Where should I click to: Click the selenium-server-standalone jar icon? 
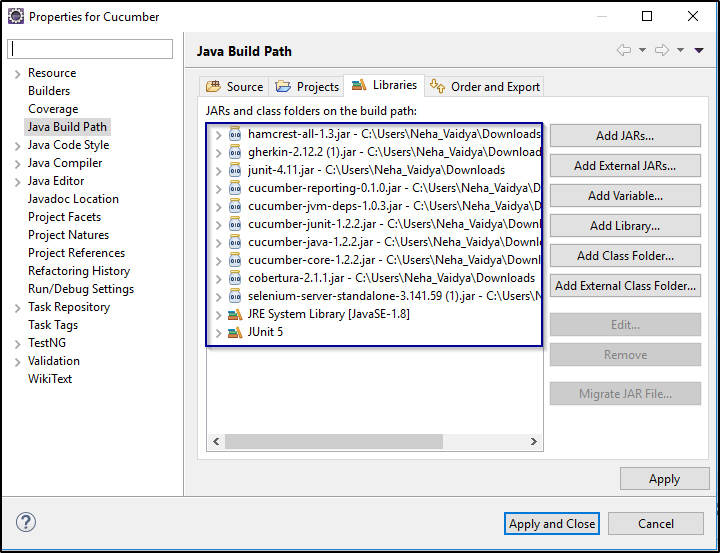[x=235, y=296]
